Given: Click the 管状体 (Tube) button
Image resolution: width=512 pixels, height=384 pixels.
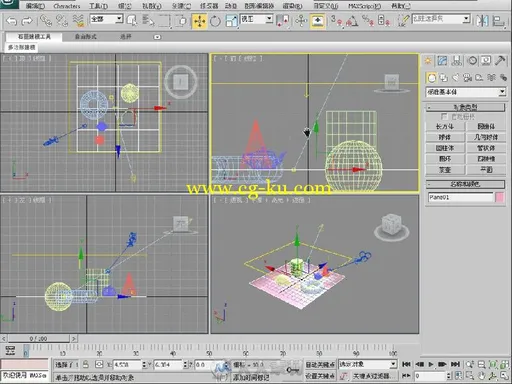Looking at the screenshot, I should (x=486, y=148).
